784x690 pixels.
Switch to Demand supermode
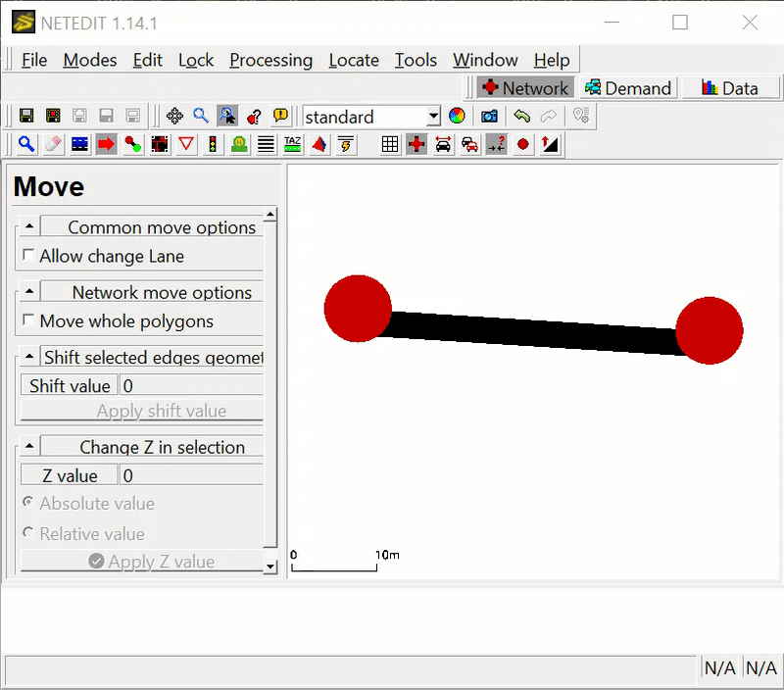[628, 88]
